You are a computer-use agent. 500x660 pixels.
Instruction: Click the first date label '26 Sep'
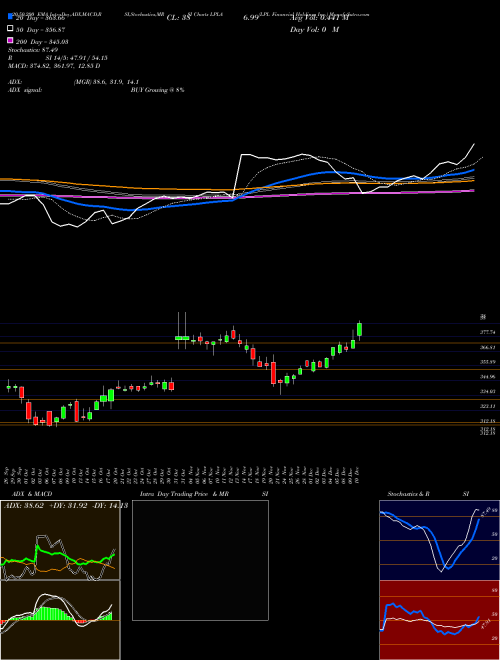8,476
